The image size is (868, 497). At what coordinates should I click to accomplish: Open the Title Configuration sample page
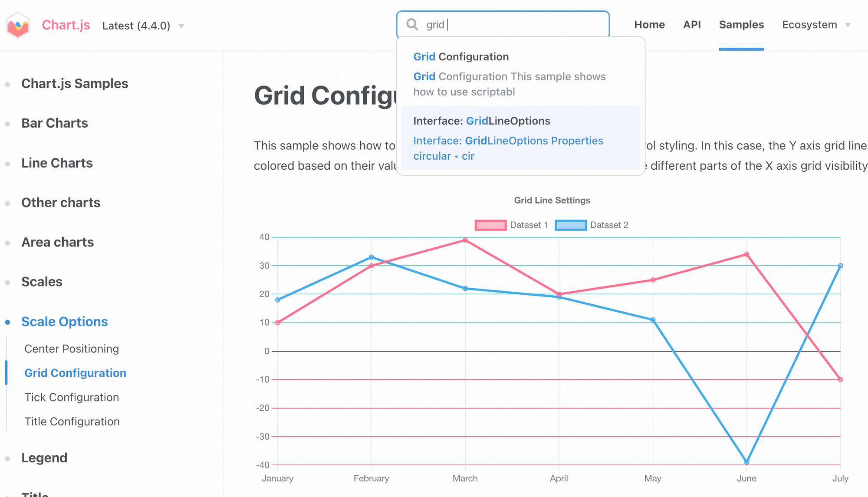(72, 421)
